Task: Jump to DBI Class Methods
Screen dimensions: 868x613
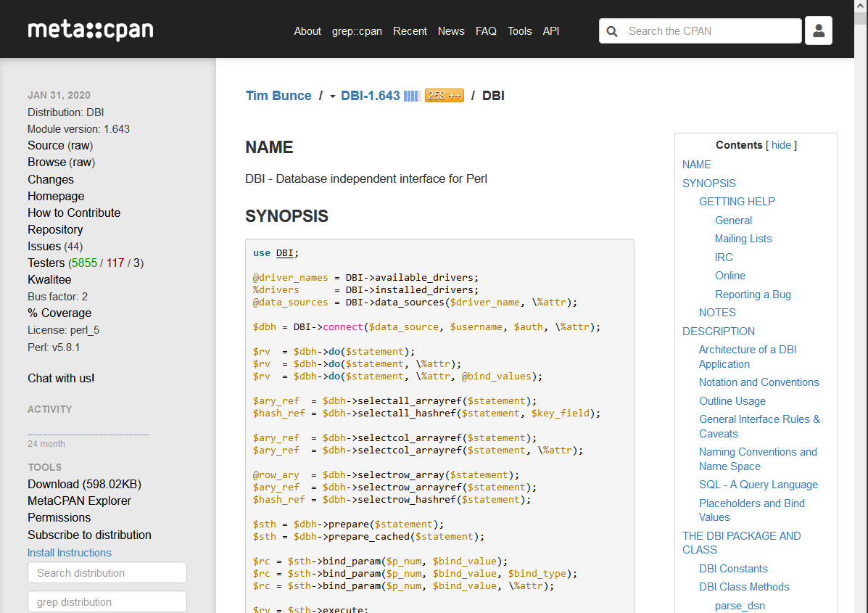Action: pos(744,587)
